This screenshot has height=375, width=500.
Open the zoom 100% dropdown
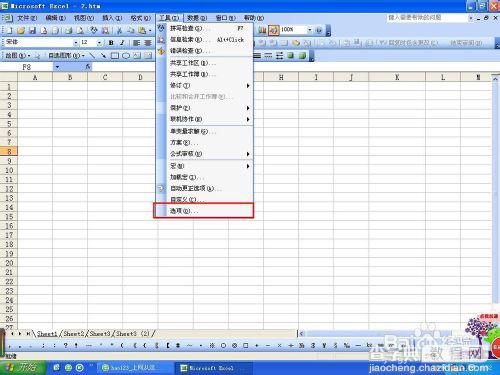(x=309, y=30)
